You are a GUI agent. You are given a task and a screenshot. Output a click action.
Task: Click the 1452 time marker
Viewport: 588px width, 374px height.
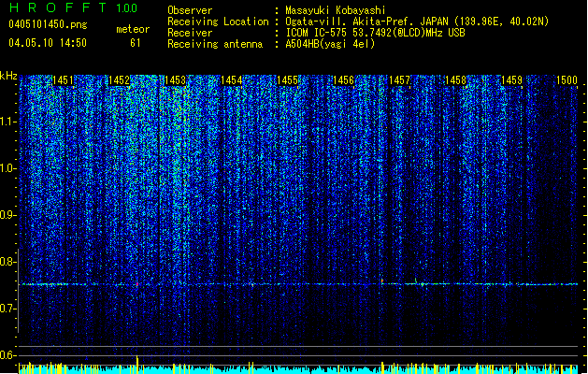119,80
